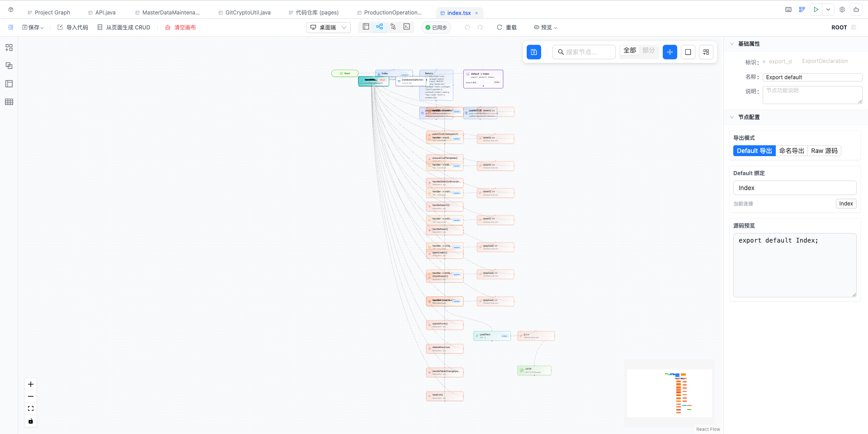868x434 pixels.
Task: Click the blue save icon in canvas toolbar
Action: (x=534, y=52)
